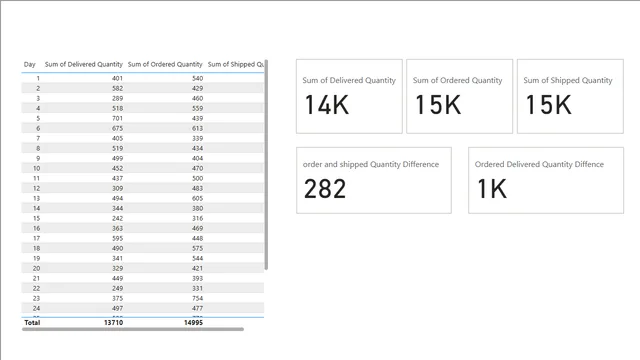The image size is (640, 360).
Task: Click delivered value 499 for day 9
Action: coord(117,158)
